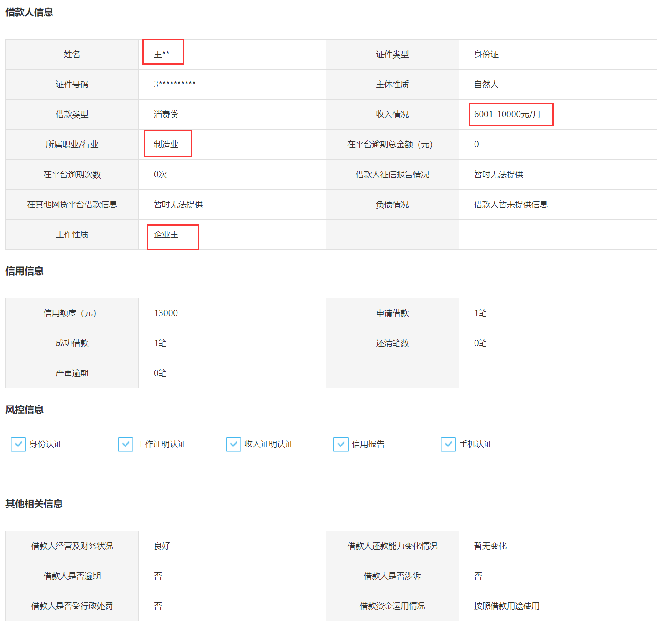
Task: Toggle the 工作证明认证 checkbox
Action: (126, 444)
